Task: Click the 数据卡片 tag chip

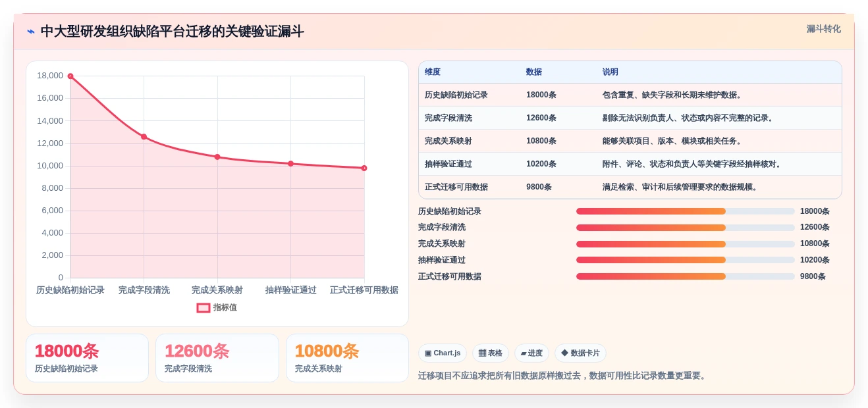Action: [x=580, y=353]
